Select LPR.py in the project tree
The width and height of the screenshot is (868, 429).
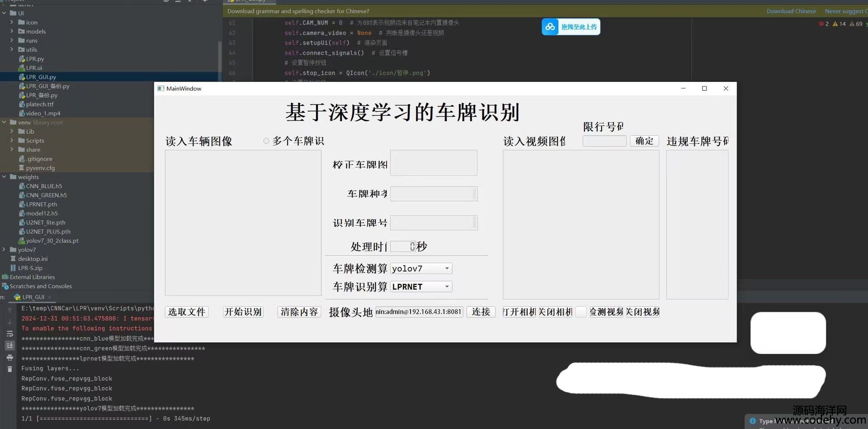pos(35,59)
